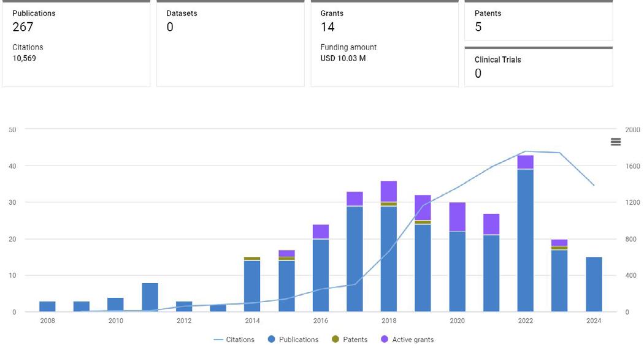
Task: Click the 10,569 citations count
Action: point(25,59)
